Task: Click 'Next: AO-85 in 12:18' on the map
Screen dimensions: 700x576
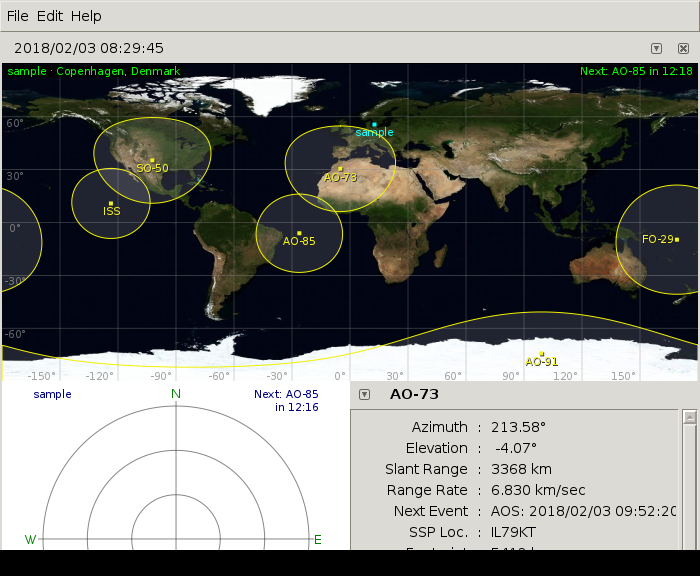Action: (x=636, y=71)
